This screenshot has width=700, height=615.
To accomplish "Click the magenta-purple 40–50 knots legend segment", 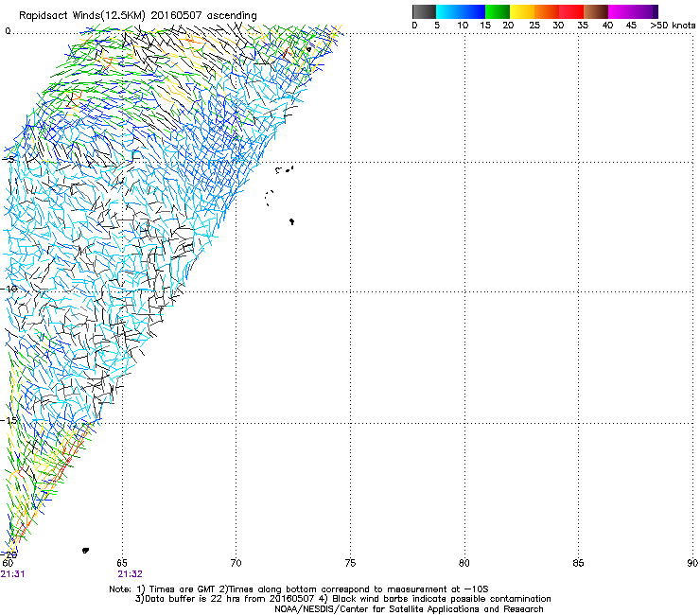I will click(x=633, y=11).
